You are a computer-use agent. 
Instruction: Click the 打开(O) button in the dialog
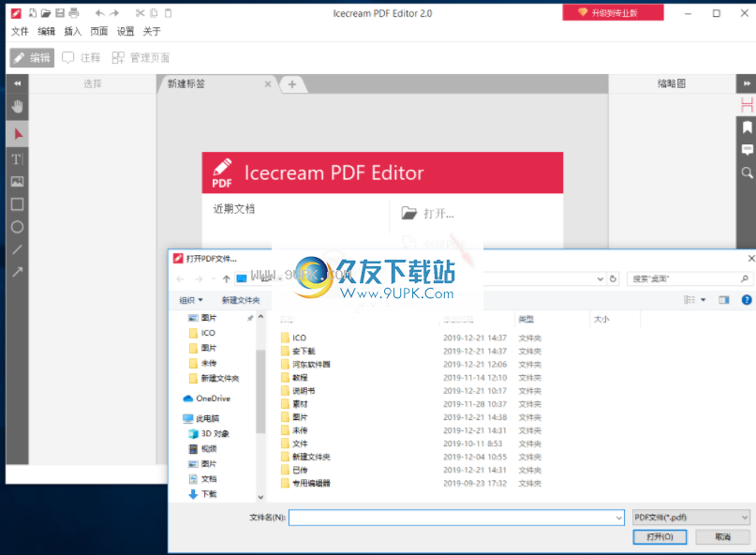click(660, 536)
